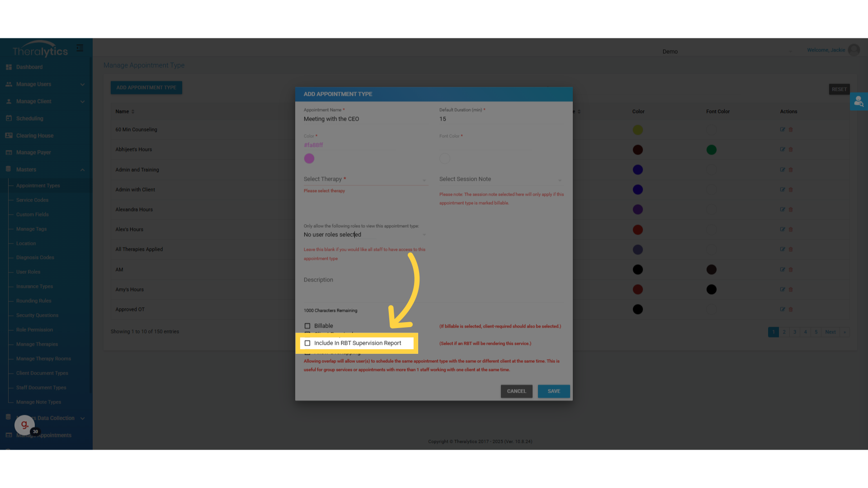Viewport: 868px width, 488px height.
Task: Click the Clearing House sidebar icon
Action: pyautogui.click(x=9, y=136)
